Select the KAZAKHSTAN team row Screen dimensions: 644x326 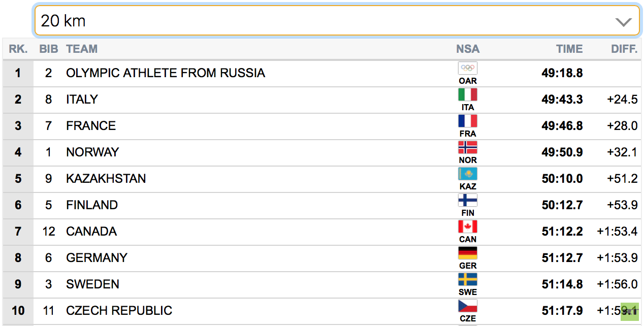click(x=322, y=179)
